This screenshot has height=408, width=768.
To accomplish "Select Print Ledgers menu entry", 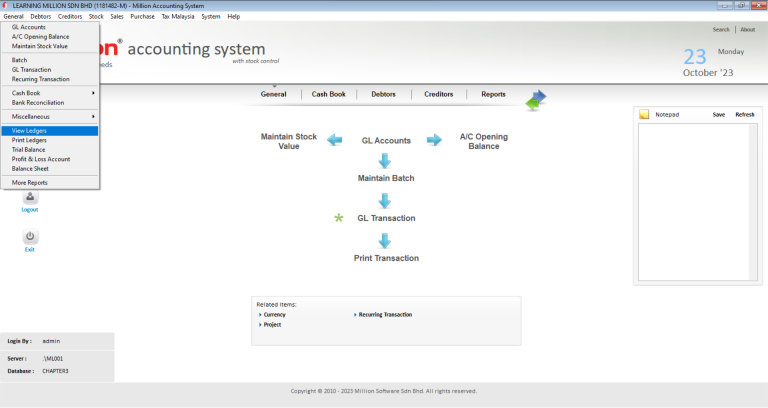I will (50, 140).
